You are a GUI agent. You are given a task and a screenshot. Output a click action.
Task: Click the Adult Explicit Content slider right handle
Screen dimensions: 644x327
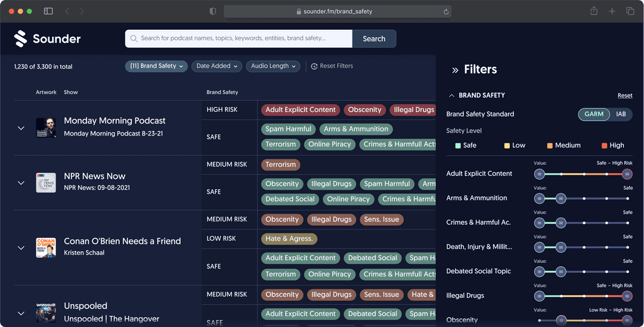[x=627, y=174]
